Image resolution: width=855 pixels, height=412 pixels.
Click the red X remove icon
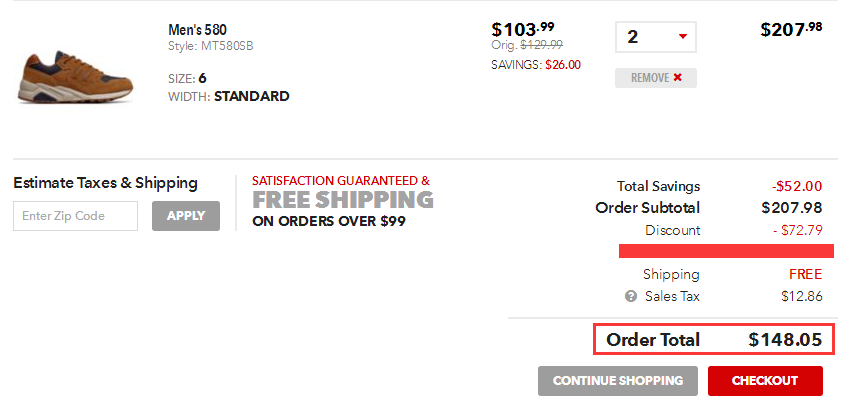[678, 78]
